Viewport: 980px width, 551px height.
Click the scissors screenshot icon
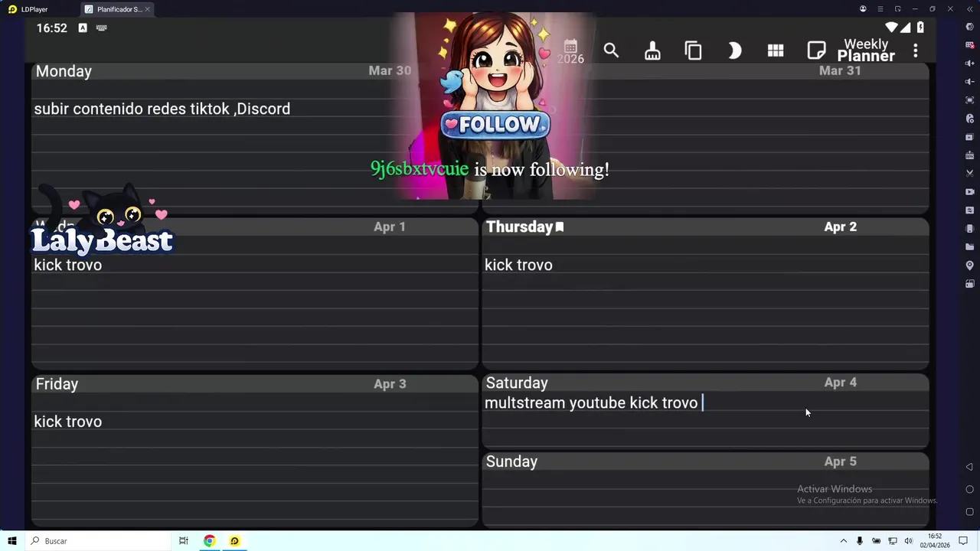pos(970,174)
